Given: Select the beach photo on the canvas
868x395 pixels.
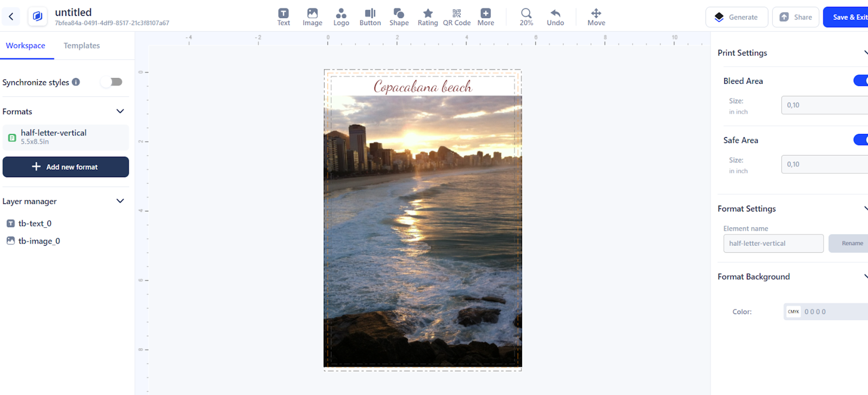Looking at the screenshot, I should 423,231.
